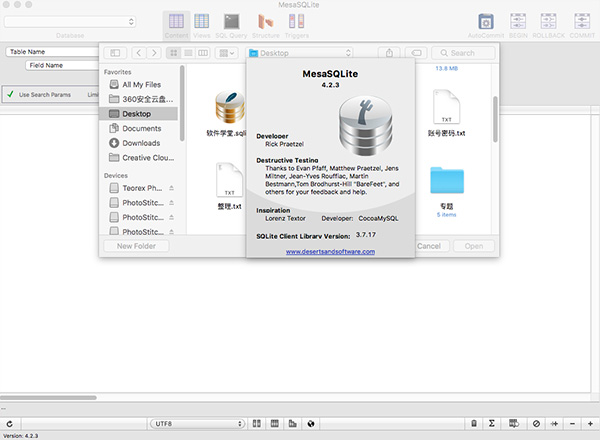
Task: Click Open in the file dialog
Action: [474, 246]
